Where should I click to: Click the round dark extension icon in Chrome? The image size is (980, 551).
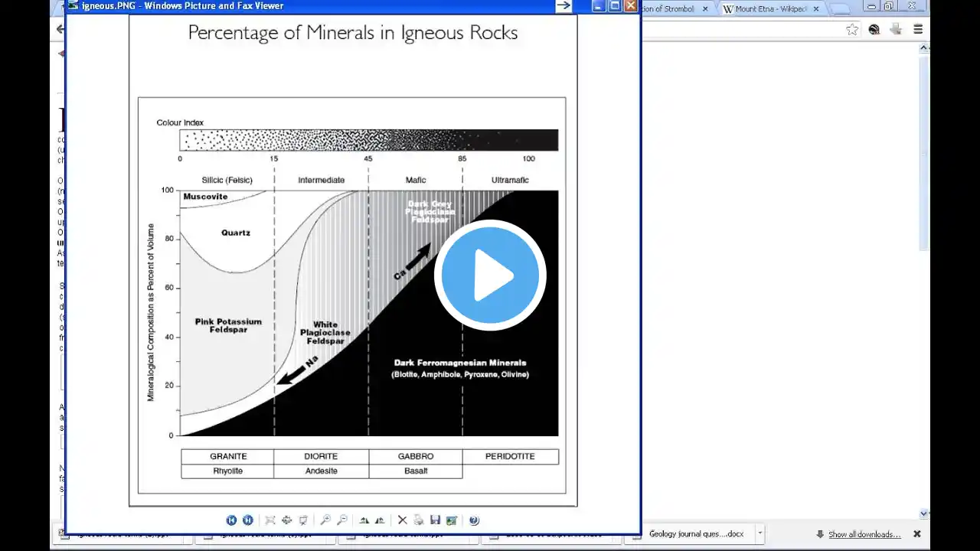coord(874,30)
